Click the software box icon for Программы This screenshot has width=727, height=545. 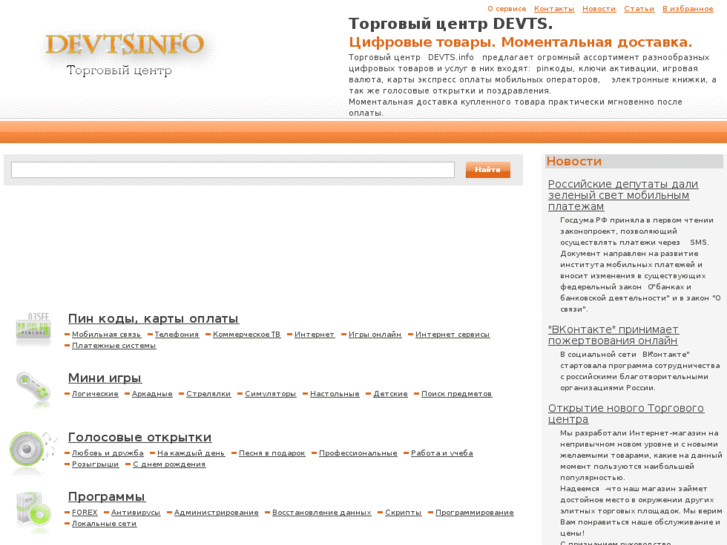[x=33, y=511]
